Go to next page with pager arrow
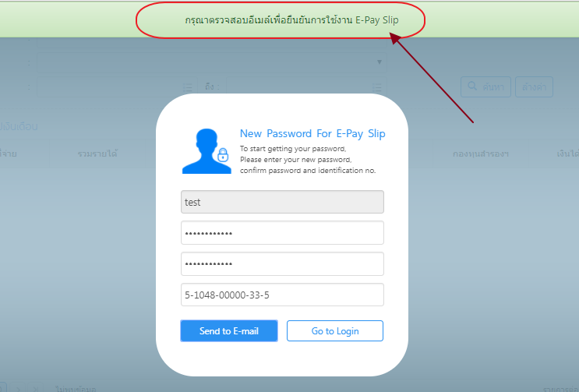This screenshot has height=392, width=579. point(18,389)
